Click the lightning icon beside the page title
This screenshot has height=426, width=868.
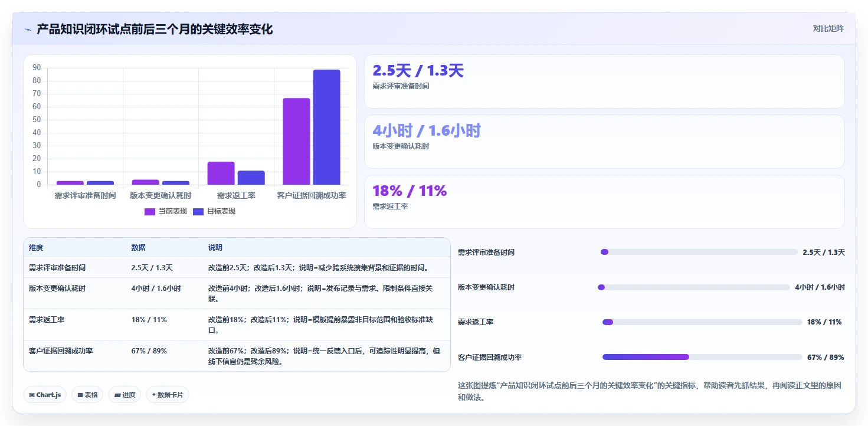click(28, 30)
